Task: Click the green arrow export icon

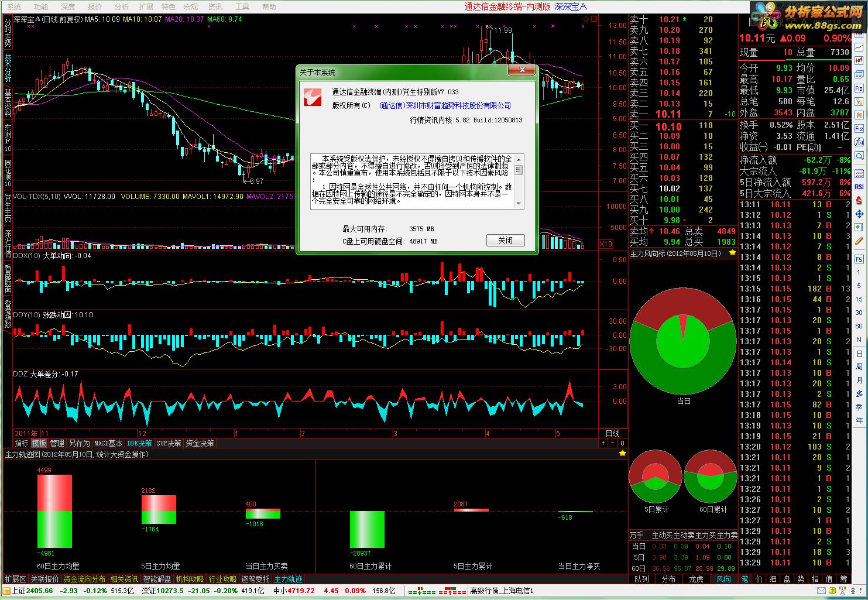Action: (x=859, y=227)
